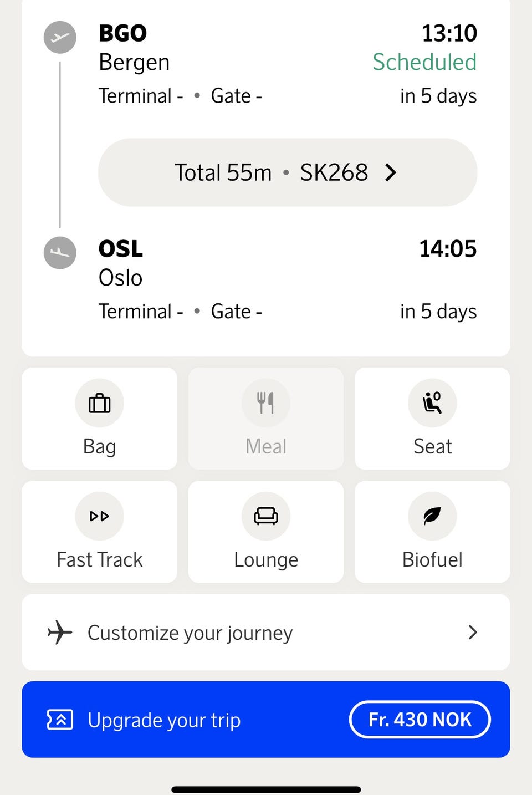Open Customize your journey chevron arrow

click(x=472, y=633)
